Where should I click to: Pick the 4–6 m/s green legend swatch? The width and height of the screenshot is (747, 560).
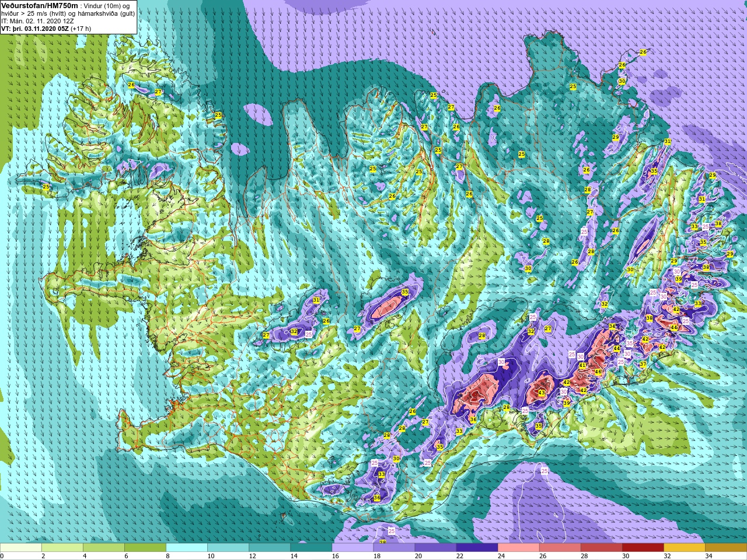point(104,548)
